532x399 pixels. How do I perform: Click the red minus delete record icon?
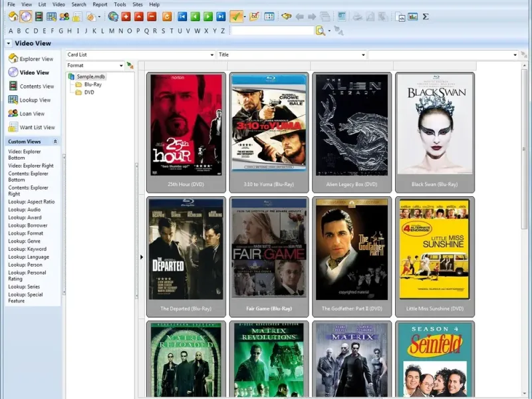click(x=151, y=17)
